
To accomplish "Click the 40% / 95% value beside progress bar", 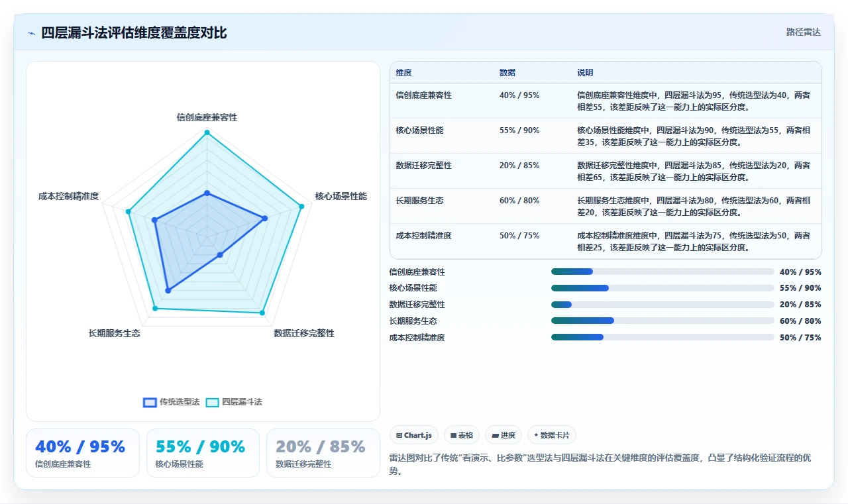I will [800, 272].
